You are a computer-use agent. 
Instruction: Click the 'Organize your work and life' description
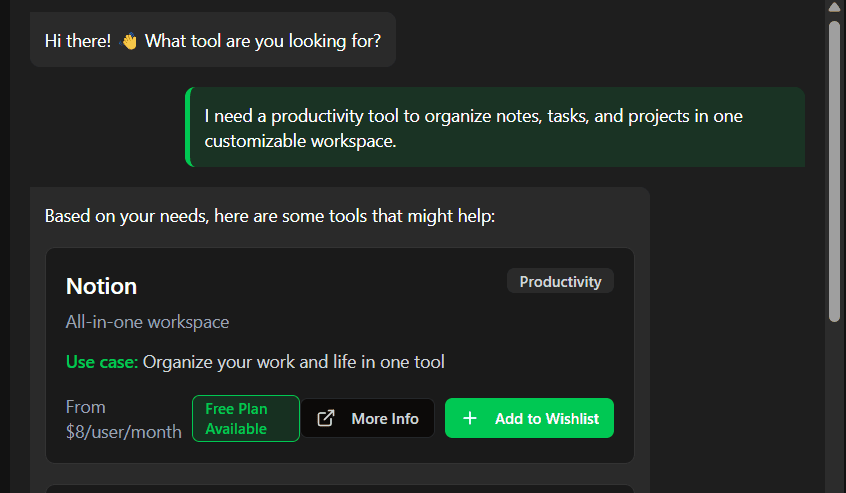click(294, 362)
